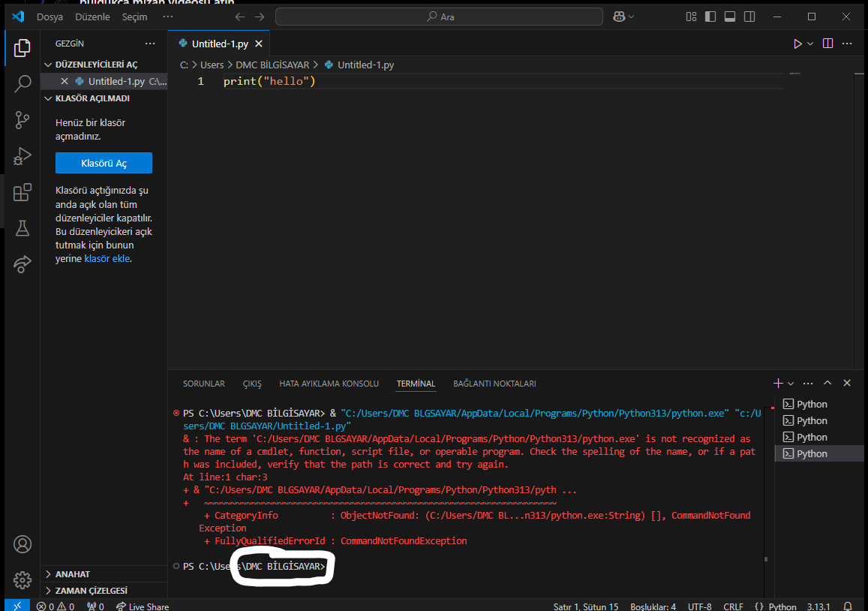Click the klasör ekle link
Image resolution: width=868 pixels, height=611 pixels.
click(x=107, y=259)
